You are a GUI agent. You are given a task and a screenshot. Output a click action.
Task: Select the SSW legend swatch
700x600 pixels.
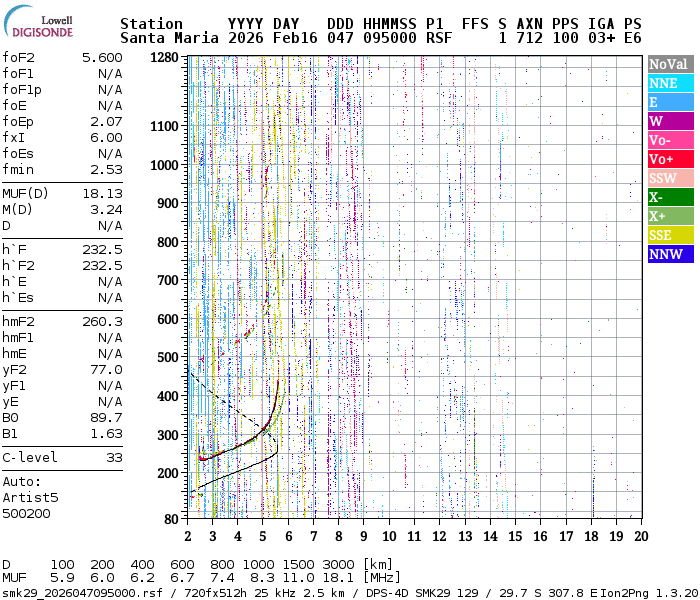pyautogui.click(x=671, y=178)
